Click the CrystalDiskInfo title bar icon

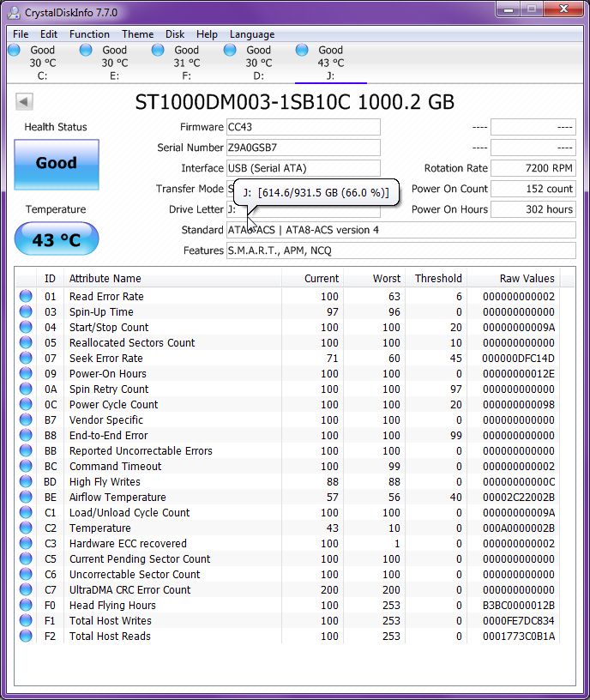(14, 13)
